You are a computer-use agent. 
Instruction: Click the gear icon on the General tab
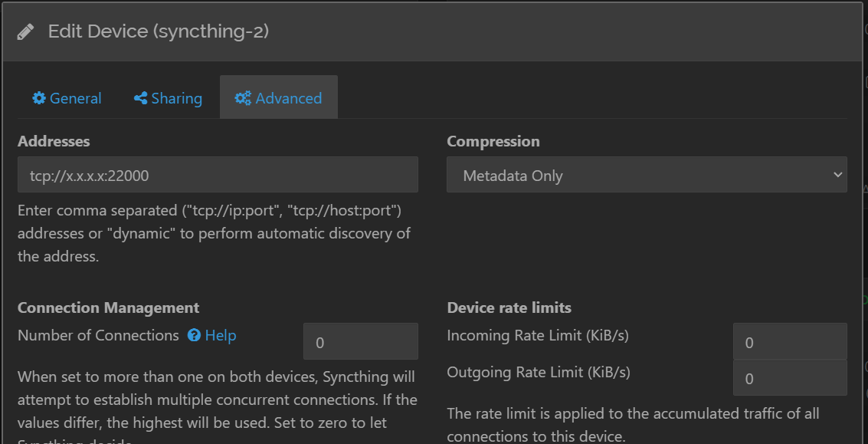[x=39, y=98]
